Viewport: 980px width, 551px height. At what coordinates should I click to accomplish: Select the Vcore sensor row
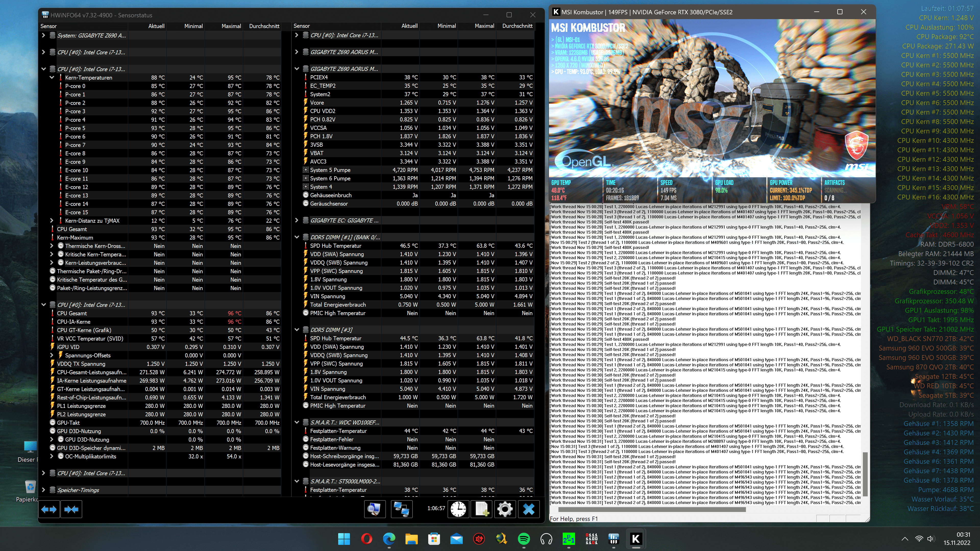317,103
